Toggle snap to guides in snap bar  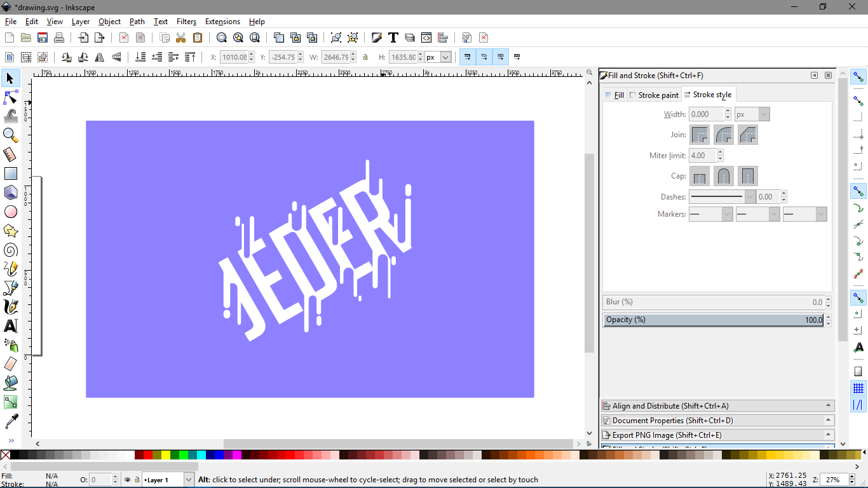[x=858, y=405]
